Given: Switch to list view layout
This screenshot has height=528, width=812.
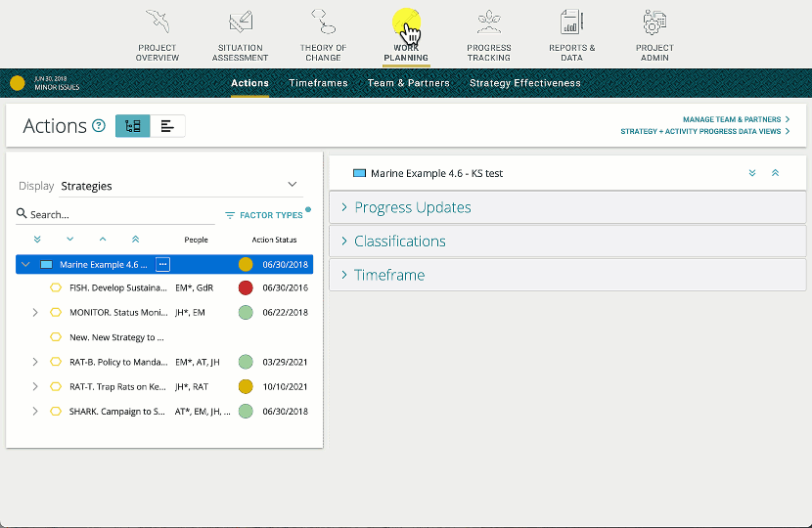Looking at the screenshot, I should tap(167, 126).
